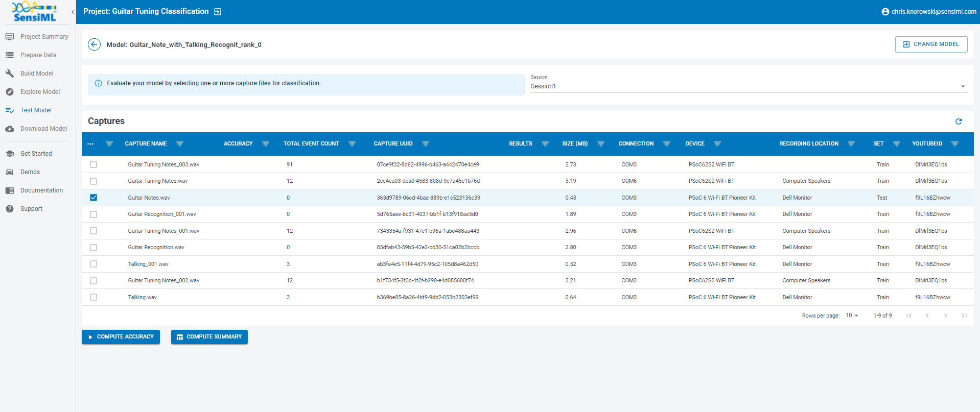The width and height of the screenshot is (980, 412).
Task: Filter by Set column
Action: click(x=897, y=144)
